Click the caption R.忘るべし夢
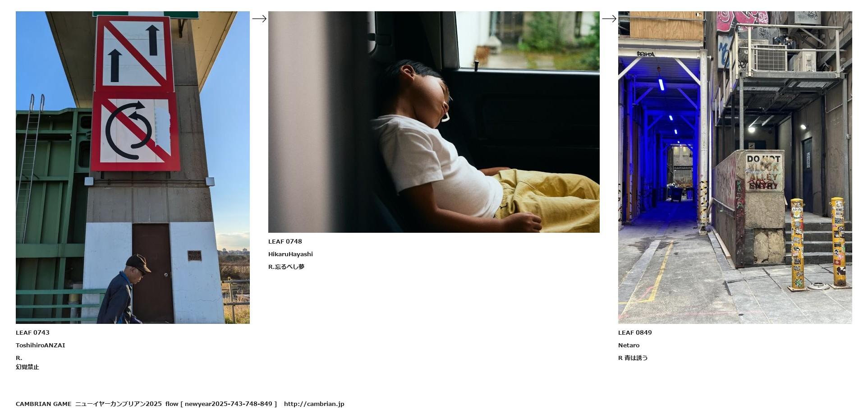This screenshot has height=415, width=868. [x=286, y=267]
